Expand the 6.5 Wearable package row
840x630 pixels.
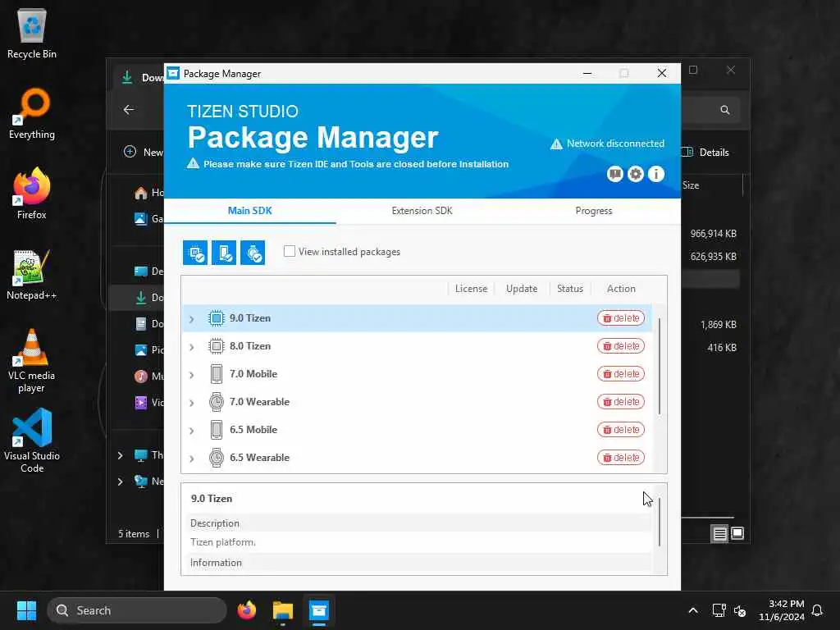(x=192, y=458)
